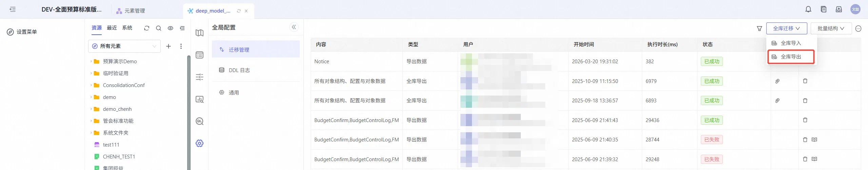Collapse the 全局配置 panel with double chevron
Viewport: 868px width, 170px height.
click(294, 27)
